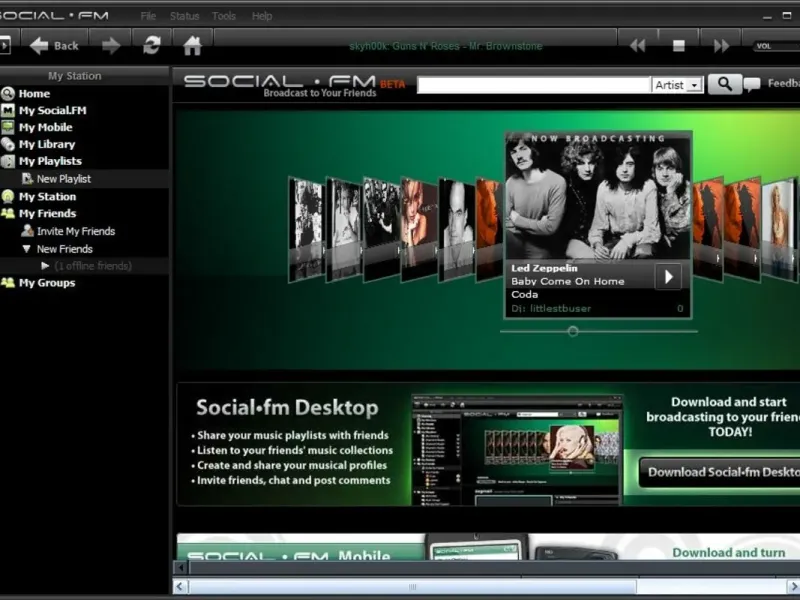Skip to the next track

tap(721, 45)
